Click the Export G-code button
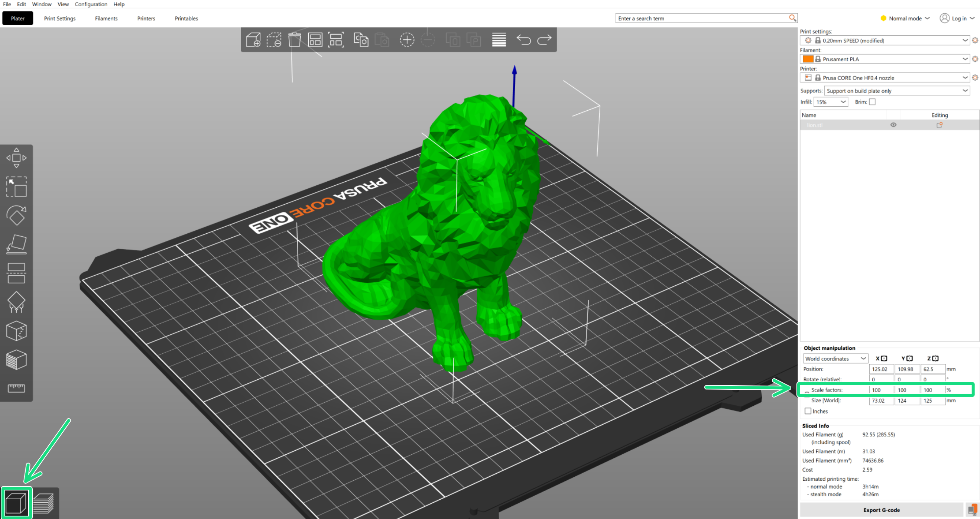 coord(881,510)
